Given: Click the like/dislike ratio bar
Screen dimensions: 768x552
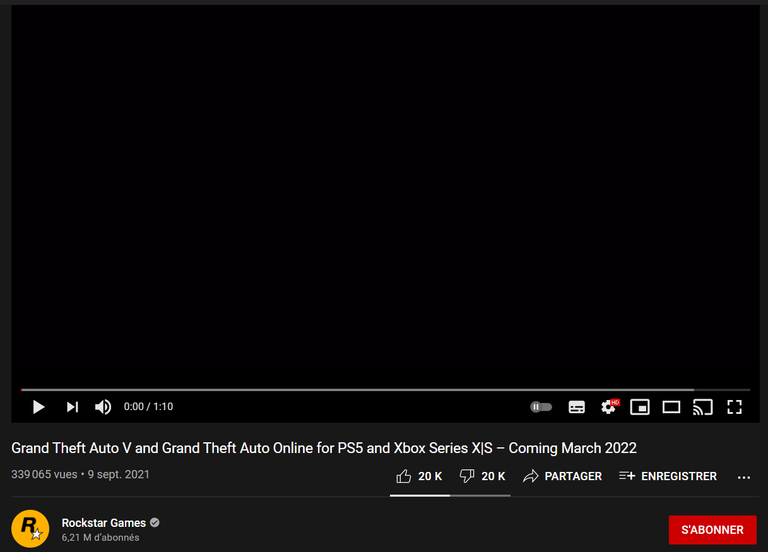Looking at the screenshot, I should (450, 496).
